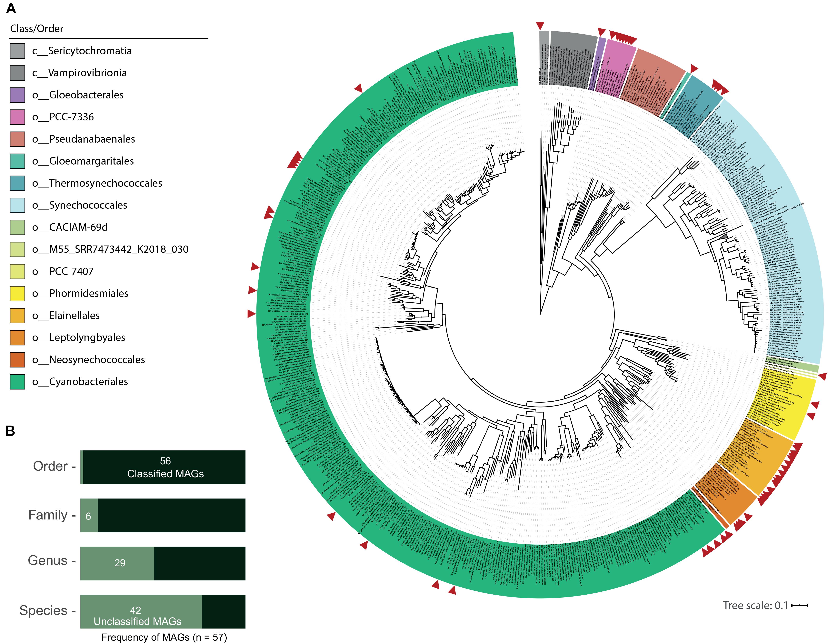Click the 'o__M55_SRR7473442_K2018_030' legend label

[110, 249]
